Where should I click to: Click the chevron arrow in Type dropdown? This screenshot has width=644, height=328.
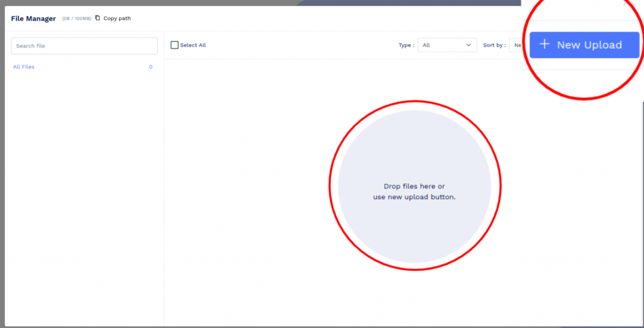469,45
